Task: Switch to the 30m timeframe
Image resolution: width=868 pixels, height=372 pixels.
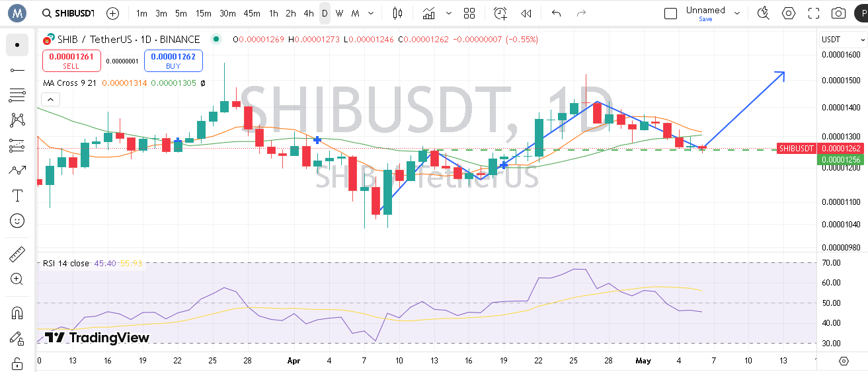Action: [227, 13]
